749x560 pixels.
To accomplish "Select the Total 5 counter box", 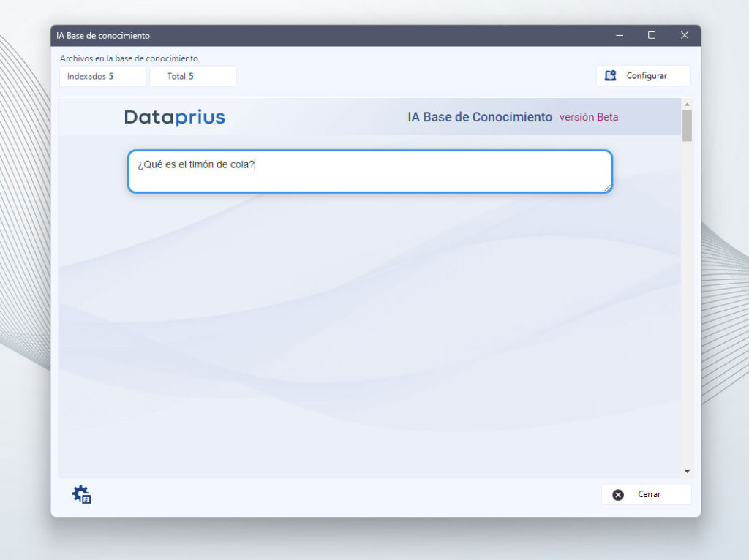I will 192,76.
